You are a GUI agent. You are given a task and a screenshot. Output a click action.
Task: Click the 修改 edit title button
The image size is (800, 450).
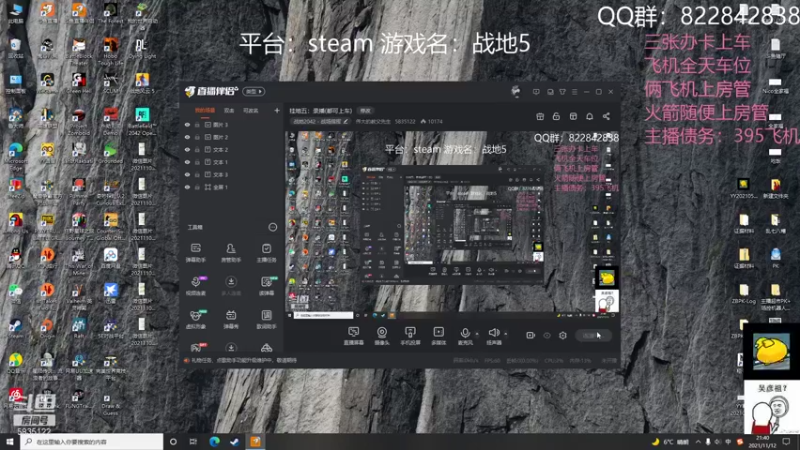365,111
